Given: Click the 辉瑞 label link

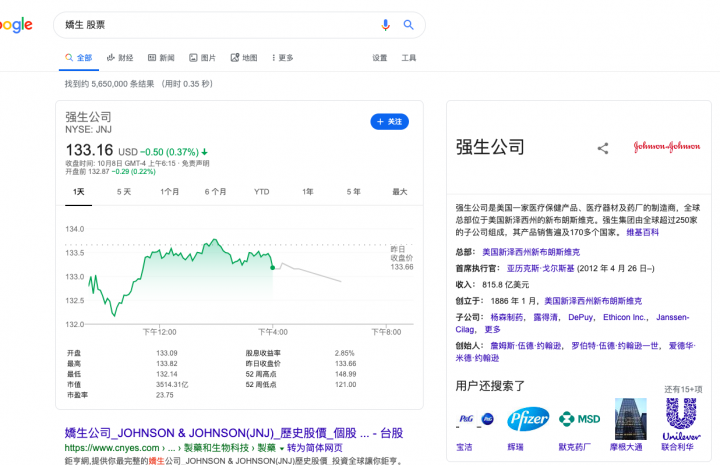Looking at the screenshot, I should pyautogui.click(x=515, y=447).
